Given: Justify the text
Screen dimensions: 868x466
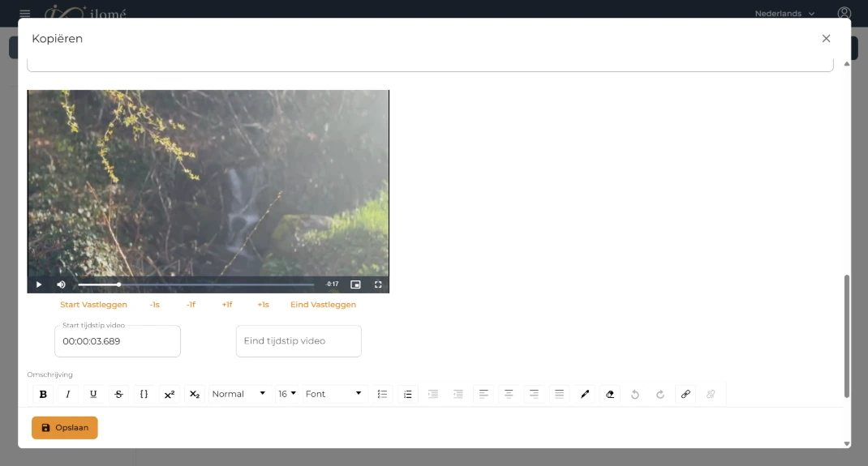Looking at the screenshot, I should click(559, 394).
